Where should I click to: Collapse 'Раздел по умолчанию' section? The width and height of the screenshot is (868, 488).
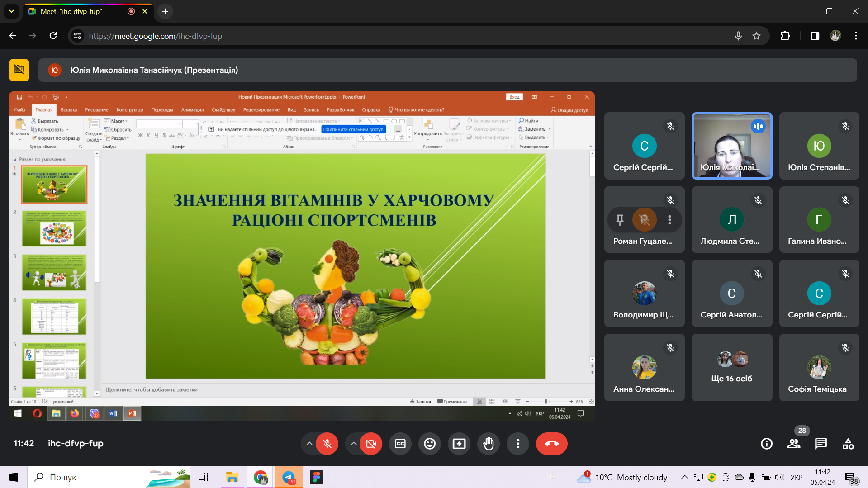(15, 160)
